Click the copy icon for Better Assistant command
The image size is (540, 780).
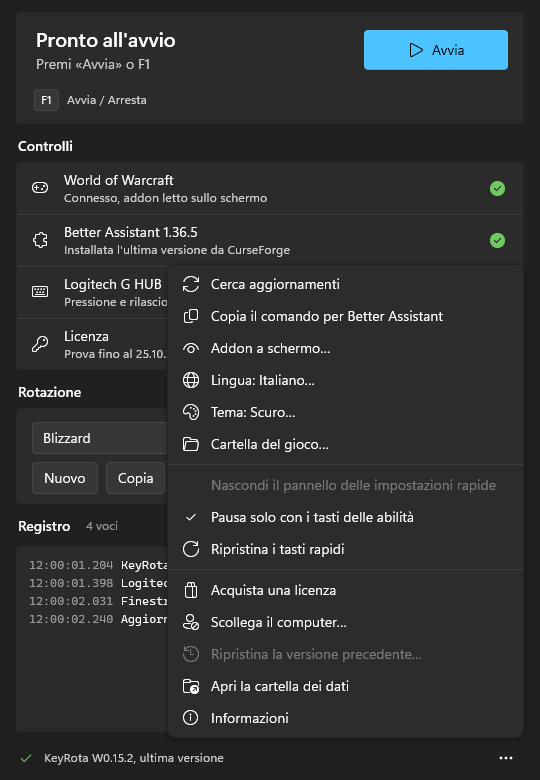[x=191, y=316]
